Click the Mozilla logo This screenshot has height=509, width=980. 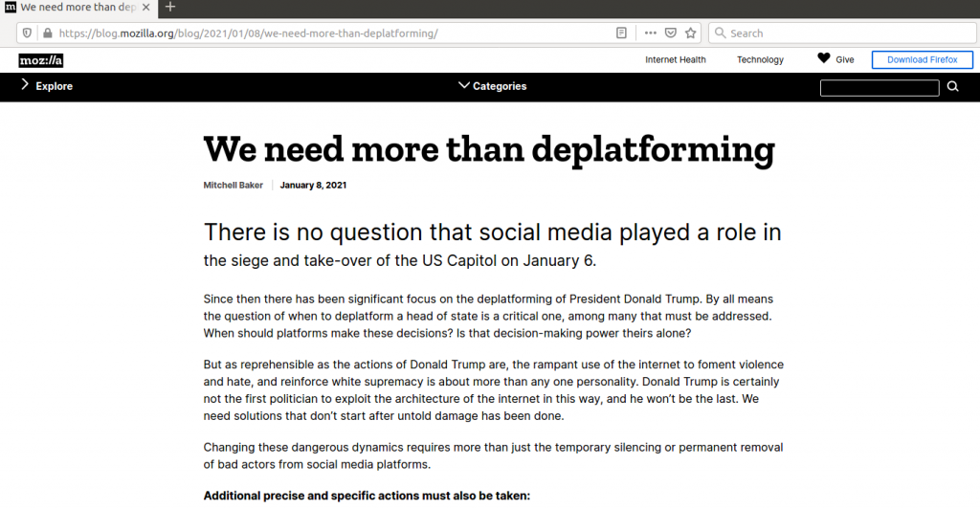40,60
